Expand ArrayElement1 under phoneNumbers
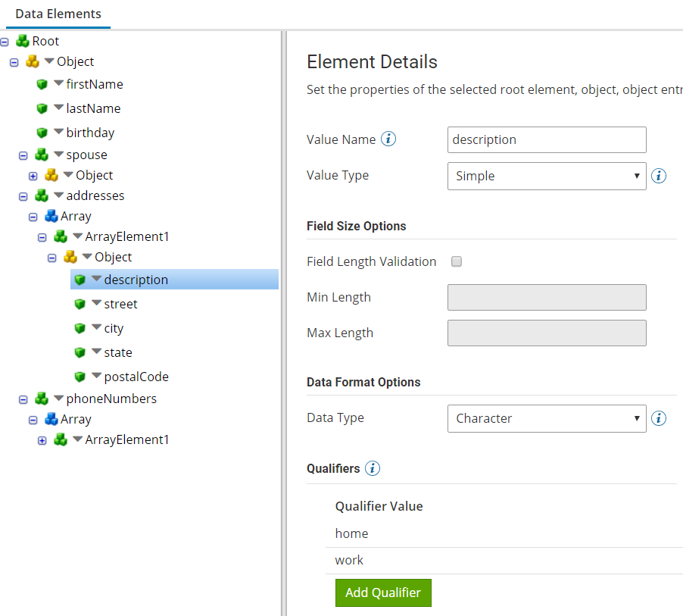Image resolution: width=683 pixels, height=616 pixels. (42, 441)
